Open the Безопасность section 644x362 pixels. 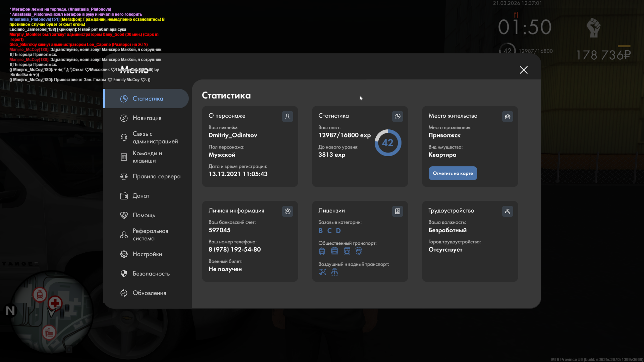tap(151, 274)
